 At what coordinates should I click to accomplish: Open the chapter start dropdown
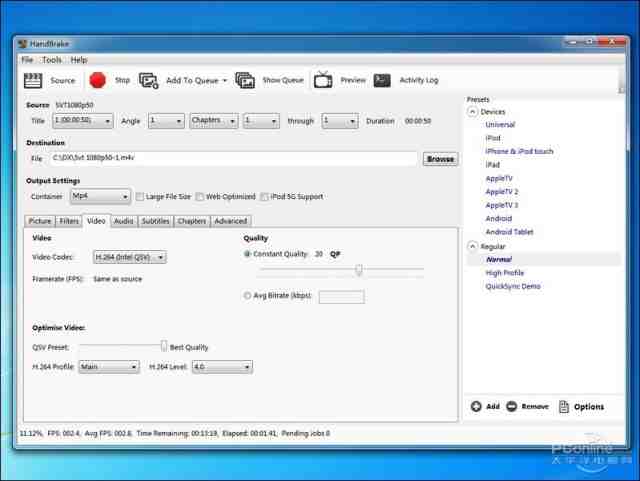[261, 121]
